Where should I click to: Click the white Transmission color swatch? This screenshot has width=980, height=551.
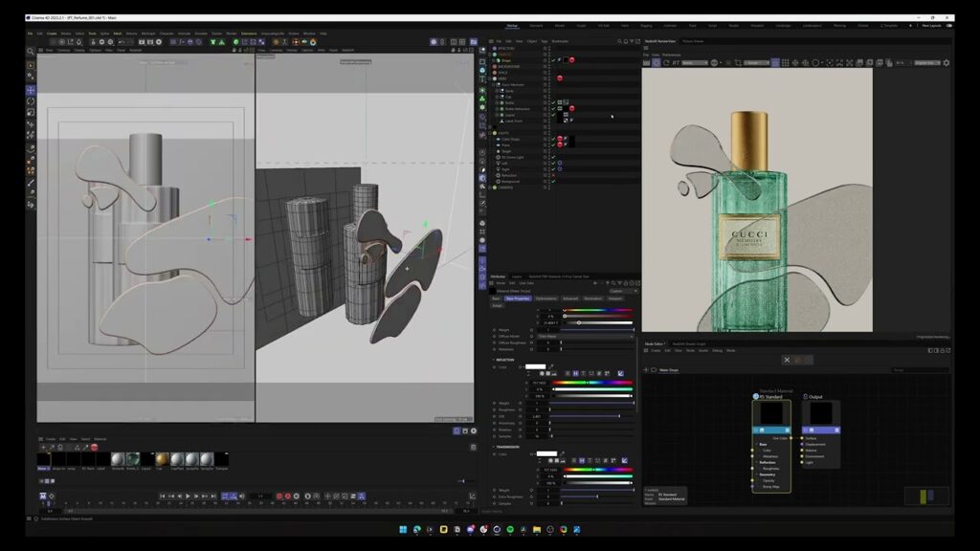546,454
